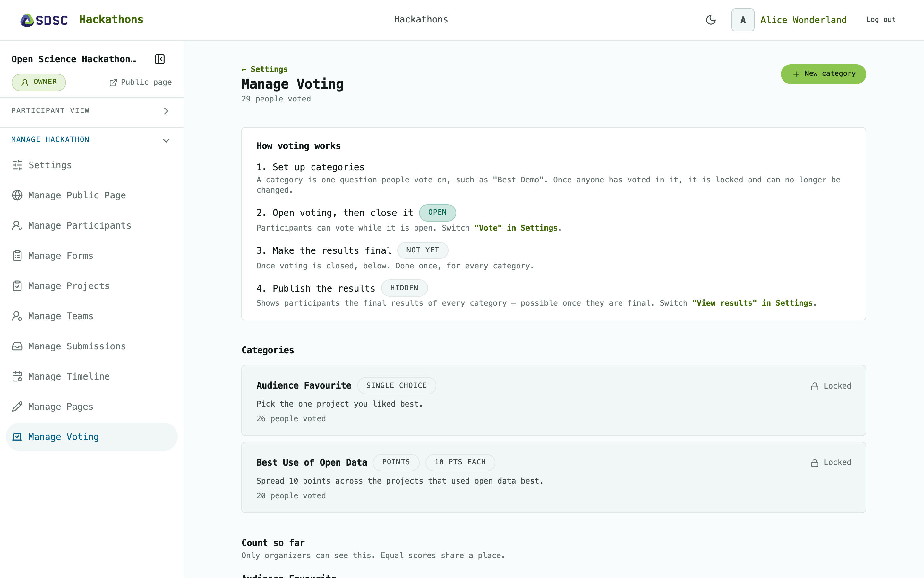
Task: Open Manage Teams
Action: (92, 316)
